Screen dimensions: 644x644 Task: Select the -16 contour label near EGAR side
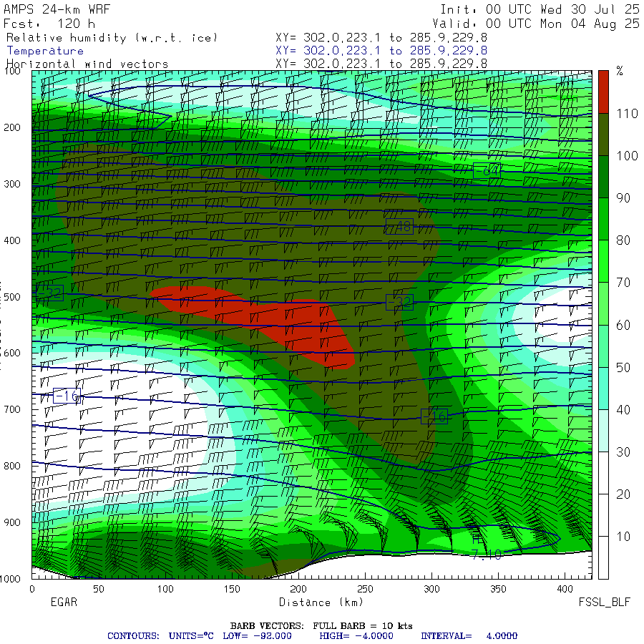coord(67,396)
